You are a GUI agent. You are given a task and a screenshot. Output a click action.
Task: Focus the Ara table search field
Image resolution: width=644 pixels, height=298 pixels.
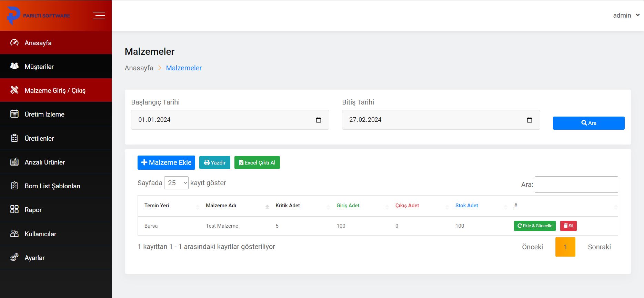(576, 185)
